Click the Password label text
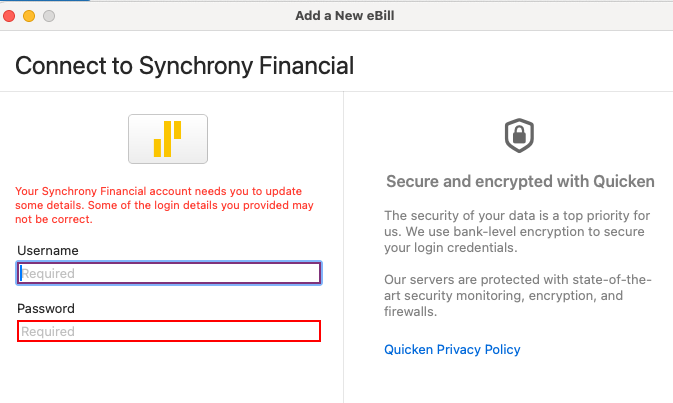 coord(46,308)
